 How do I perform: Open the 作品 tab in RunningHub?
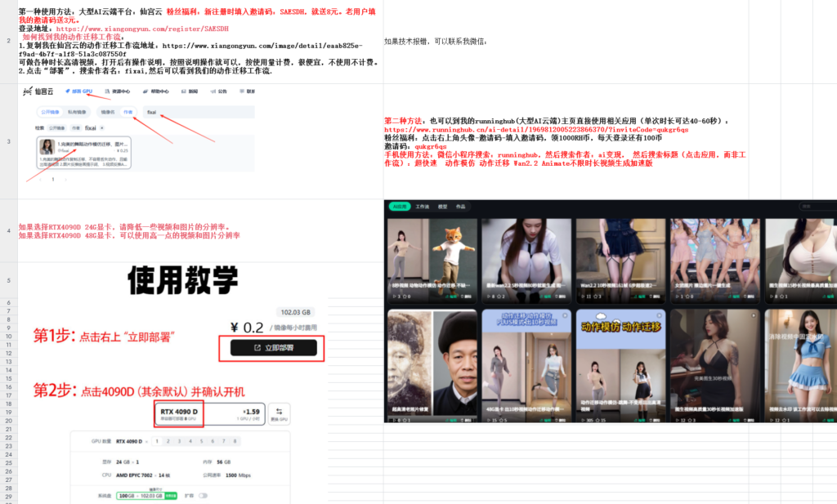tap(460, 206)
